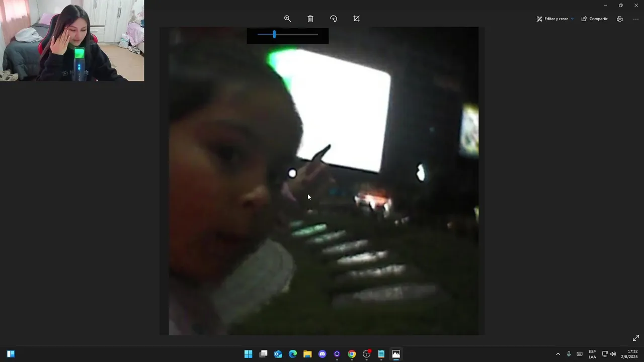Image resolution: width=644 pixels, height=362 pixels.
Task: Open the Windows Start button in center taskbar
Action: [x=249, y=354]
